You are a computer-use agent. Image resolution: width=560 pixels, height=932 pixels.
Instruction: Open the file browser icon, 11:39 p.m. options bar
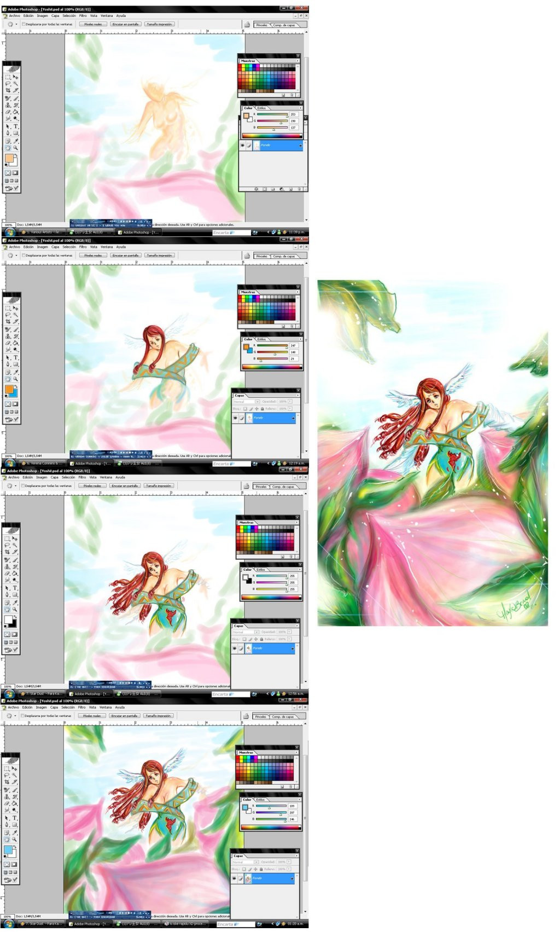click(247, 25)
